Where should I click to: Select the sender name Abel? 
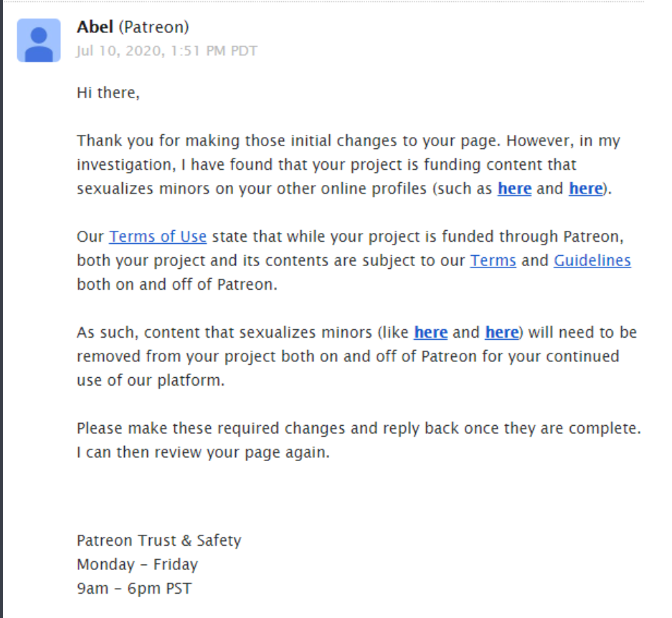coord(95,27)
